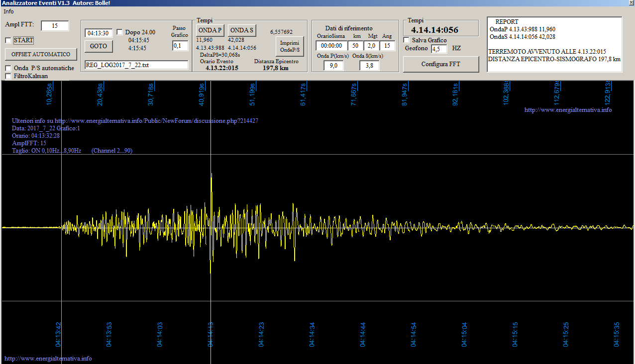Image resolution: width=635 pixels, height=364 pixels.
Task: Click the GOTO button
Action: click(x=99, y=46)
